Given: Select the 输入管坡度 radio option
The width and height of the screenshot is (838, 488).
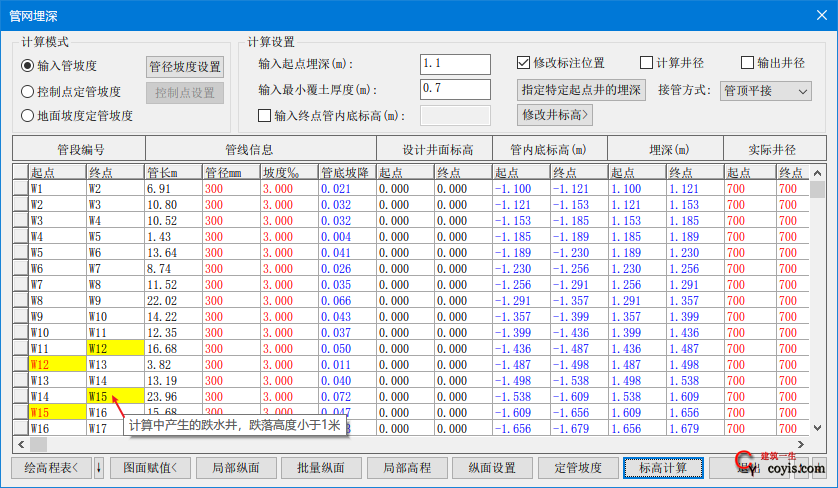Looking at the screenshot, I should click(x=59, y=66).
